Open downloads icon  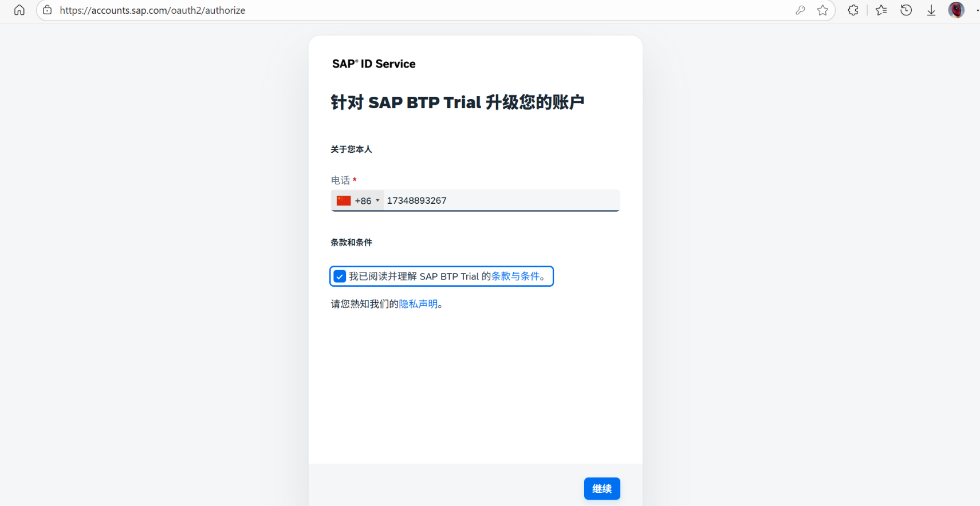931,10
